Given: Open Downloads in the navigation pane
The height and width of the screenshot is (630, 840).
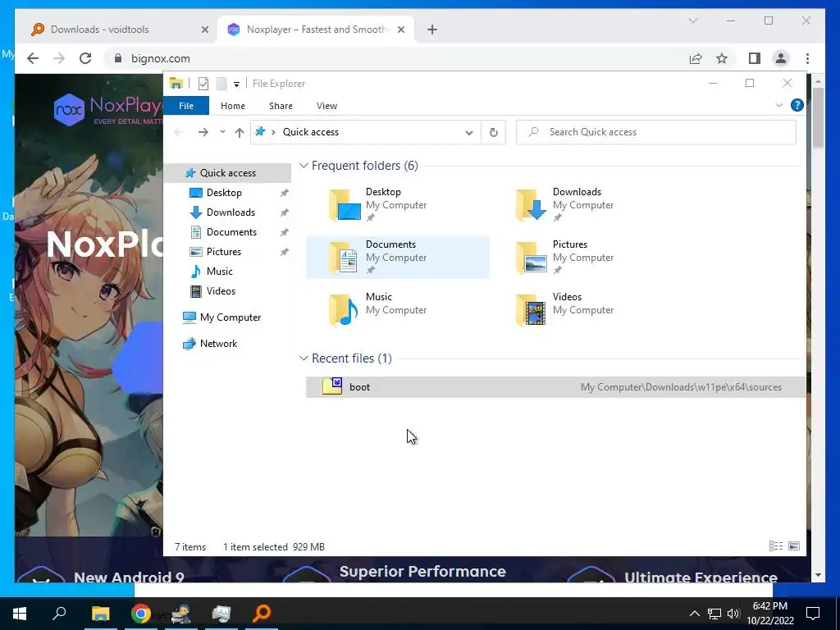Looking at the screenshot, I should (231, 212).
